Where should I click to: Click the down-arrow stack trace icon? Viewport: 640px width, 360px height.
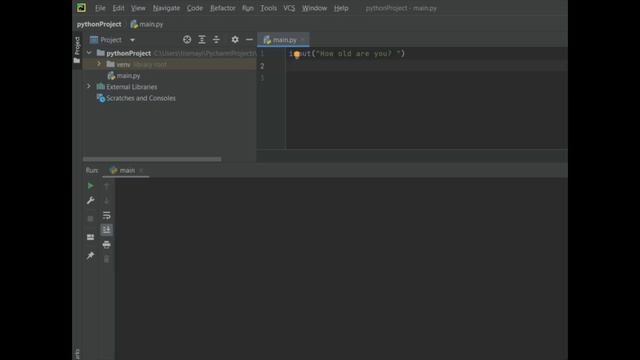pos(107,200)
